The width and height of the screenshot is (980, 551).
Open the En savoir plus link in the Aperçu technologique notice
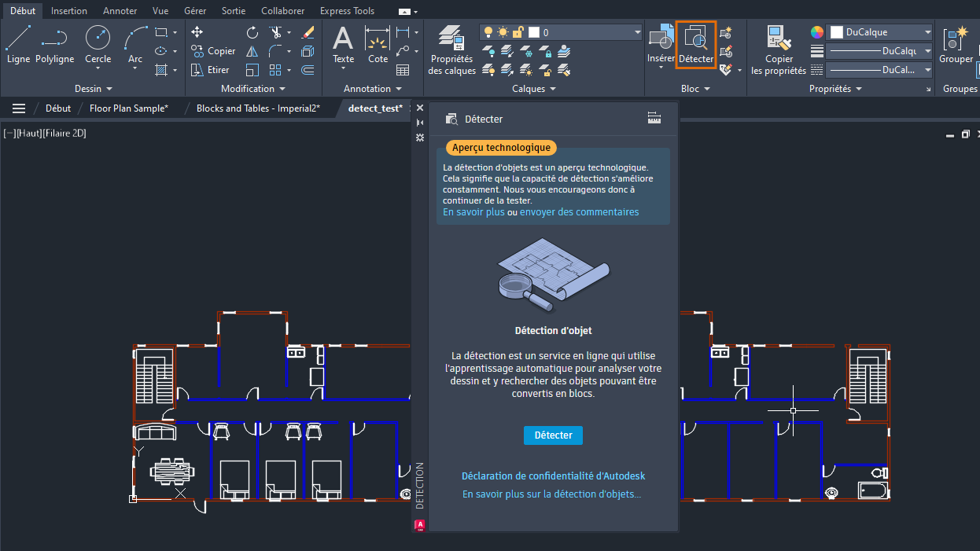[473, 212]
